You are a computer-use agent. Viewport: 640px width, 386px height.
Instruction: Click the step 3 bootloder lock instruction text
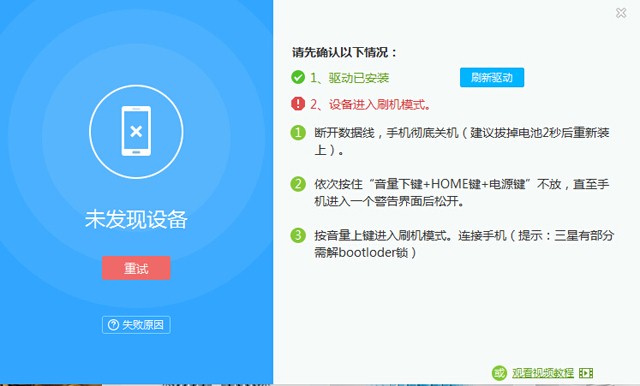[464, 244]
